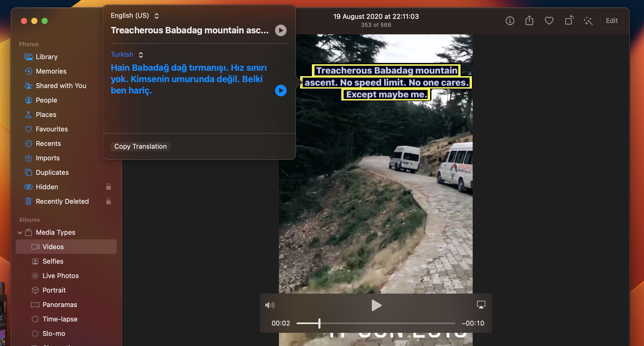
Task: Mute the video volume speaker icon
Action: (x=270, y=305)
